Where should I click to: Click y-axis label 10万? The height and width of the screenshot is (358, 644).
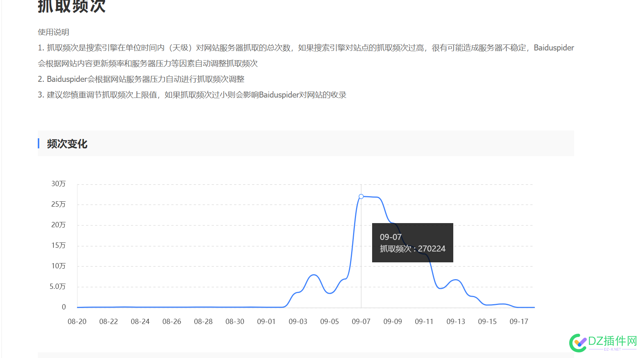[58, 266]
